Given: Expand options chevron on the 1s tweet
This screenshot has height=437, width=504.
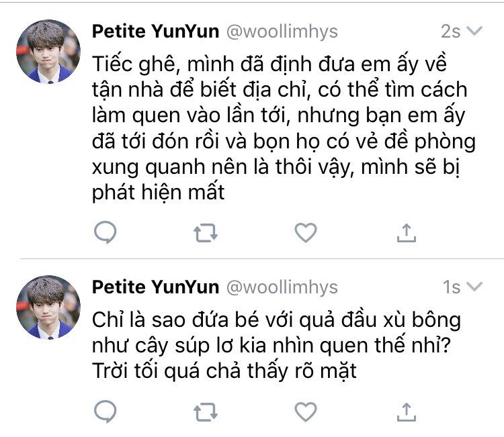Looking at the screenshot, I should [x=474, y=287].
